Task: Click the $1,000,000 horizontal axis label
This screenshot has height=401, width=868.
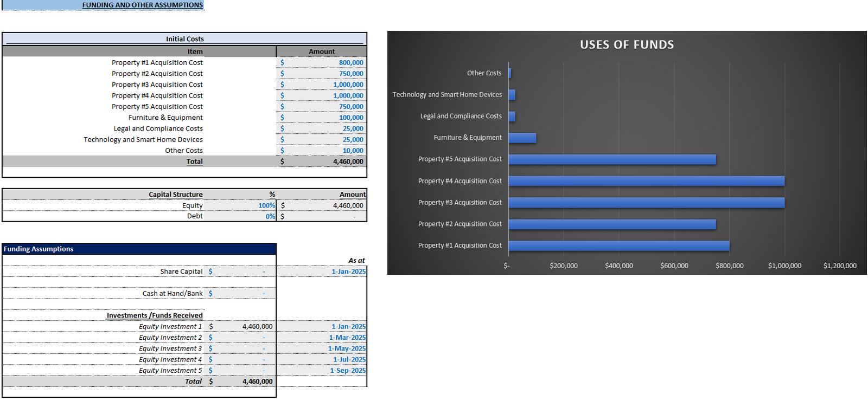Action: coord(784,266)
